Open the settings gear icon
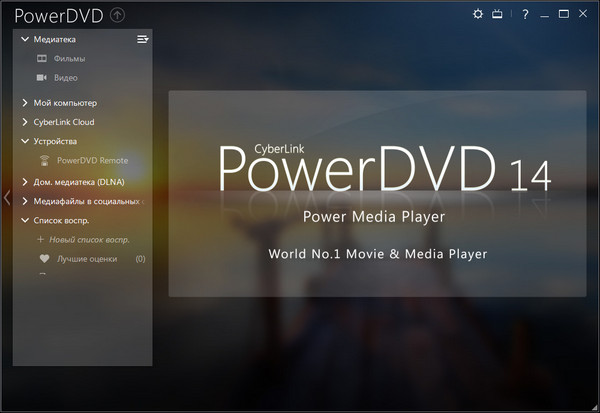 pyautogui.click(x=477, y=14)
